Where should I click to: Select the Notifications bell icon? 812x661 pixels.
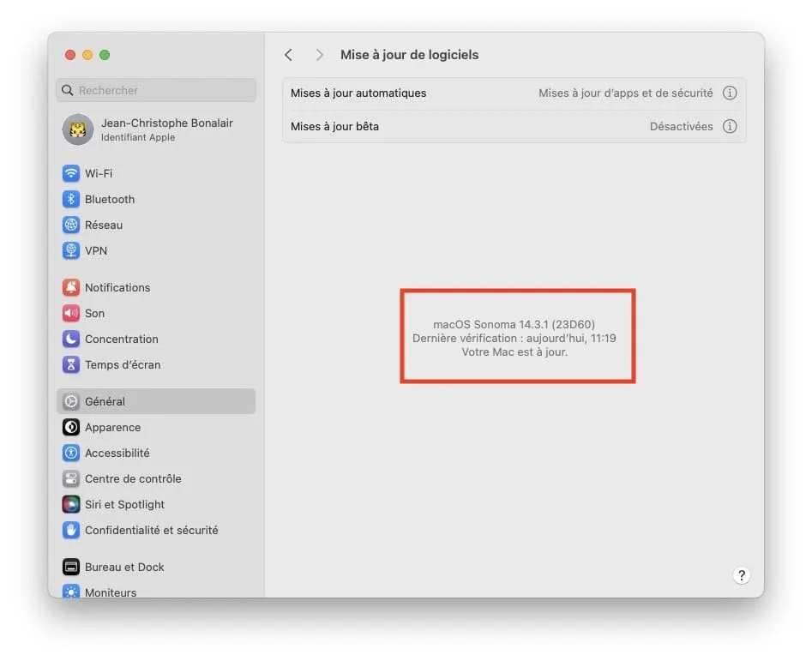[x=71, y=287]
